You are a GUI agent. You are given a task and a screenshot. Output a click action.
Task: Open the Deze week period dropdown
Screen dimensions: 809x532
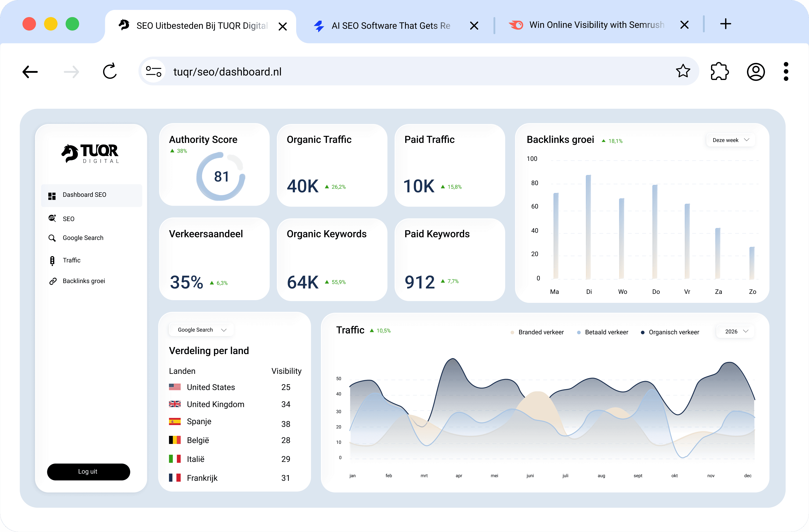[730, 140]
